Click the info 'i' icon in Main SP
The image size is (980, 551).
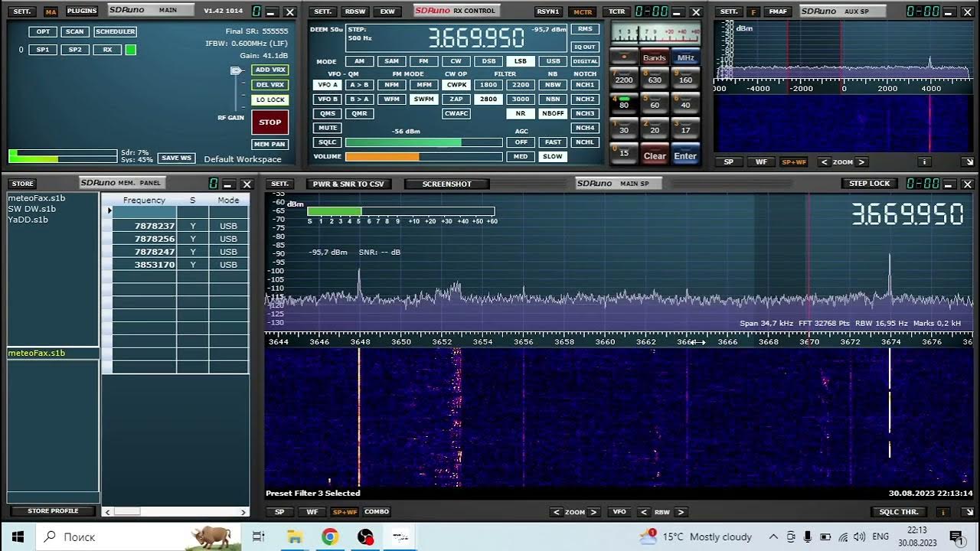(943, 512)
